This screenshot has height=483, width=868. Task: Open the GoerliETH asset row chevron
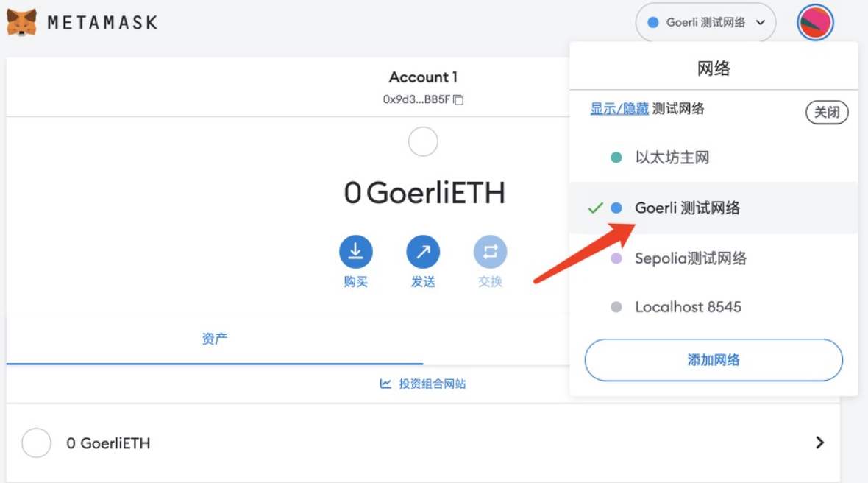coord(820,443)
